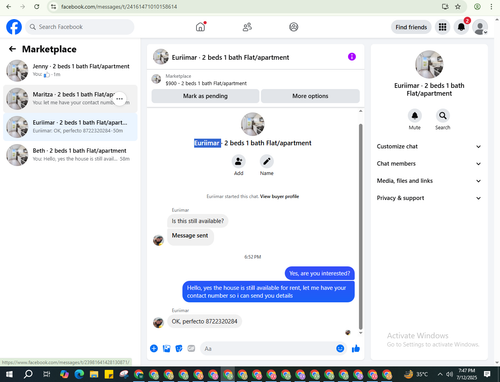This screenshot has width=500, height=382.
Task: Open more actions plus icon in composer
Action: pyautogui.click(x=154, y=349)
